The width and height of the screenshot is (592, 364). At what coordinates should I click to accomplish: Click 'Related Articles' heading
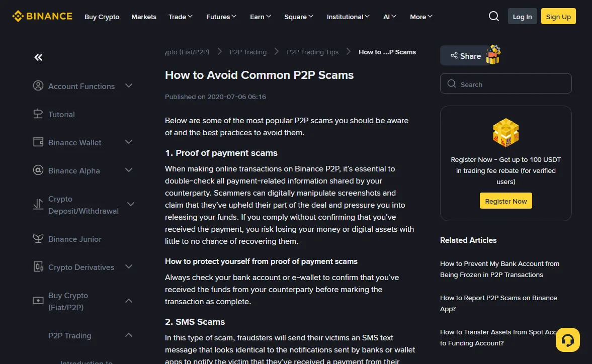(x=468, y=240)
